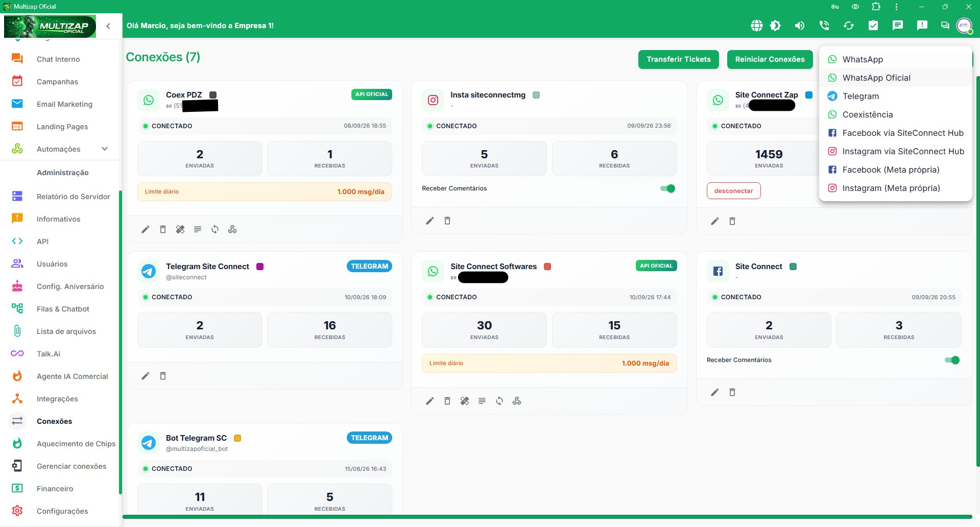The height and width of the screenshot is (527, 980).
Task: Click the purple color tag on Telegram Site Connect
Action: [260, 267]
